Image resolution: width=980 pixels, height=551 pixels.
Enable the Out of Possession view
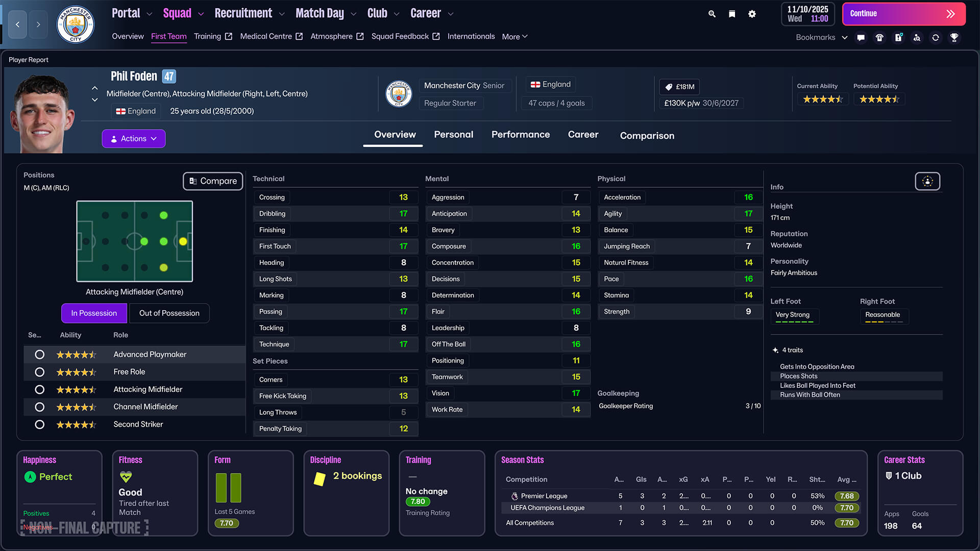click(x=169, y=313)
